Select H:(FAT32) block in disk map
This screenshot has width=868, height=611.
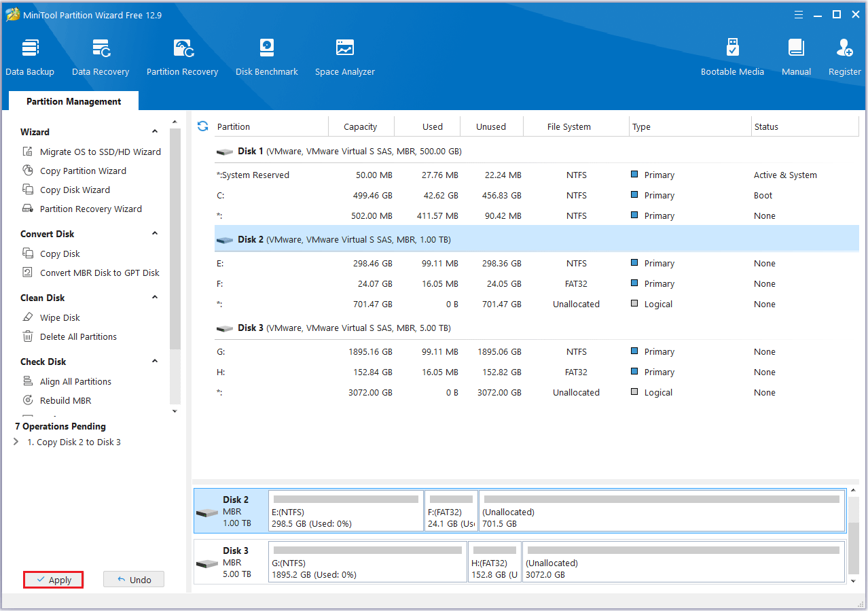pyautogui.click(x=495, y=562)
